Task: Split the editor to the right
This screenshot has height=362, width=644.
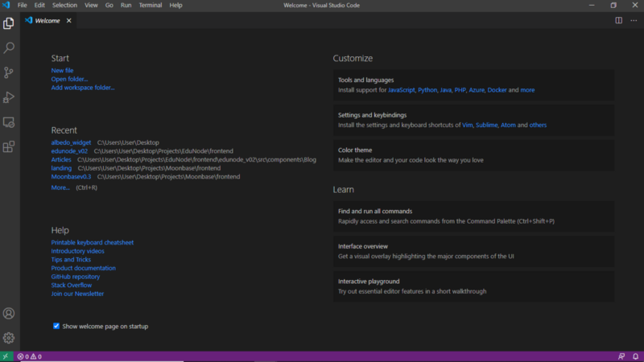Action: [x=618, y=21]
